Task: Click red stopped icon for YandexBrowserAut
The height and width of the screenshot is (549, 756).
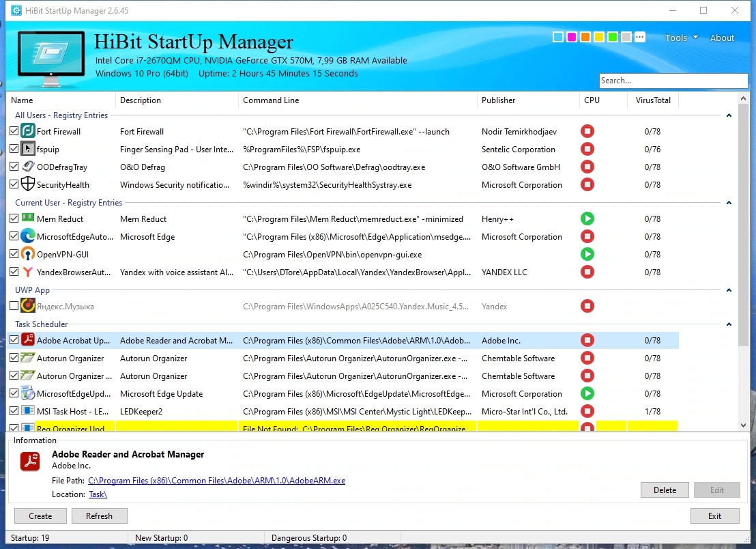Action: pyautogui.click(x=587, y=272)
